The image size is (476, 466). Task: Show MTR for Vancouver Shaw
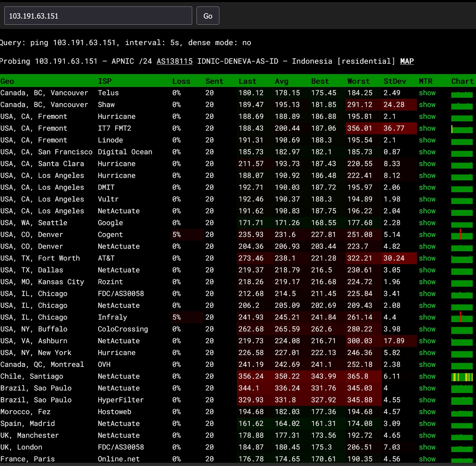[x=427, y=105]
